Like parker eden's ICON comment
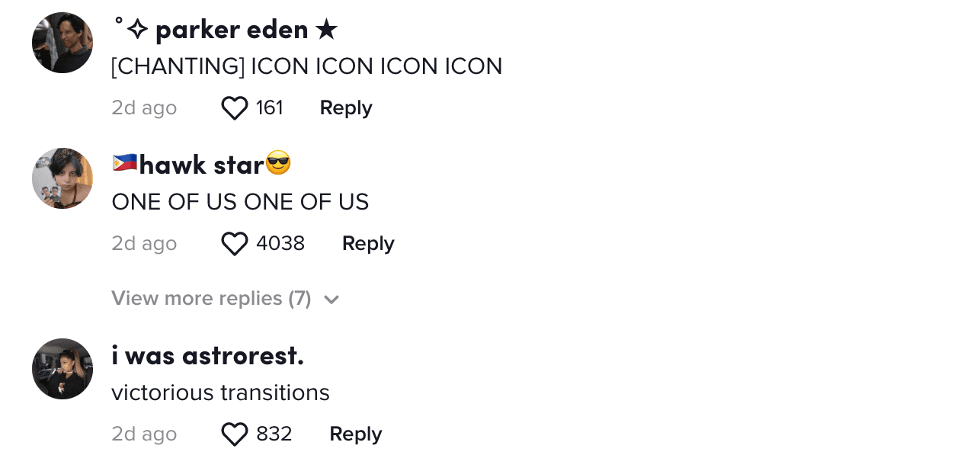The height and width of the screenshot is (471, 980). tap(235, 108)
